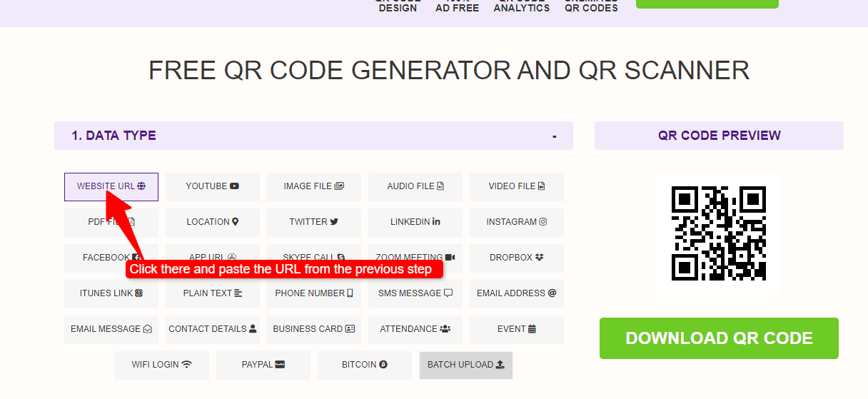Click the Unlimited QR Codes feature label
868x399 pixels.
pos(591,6)
